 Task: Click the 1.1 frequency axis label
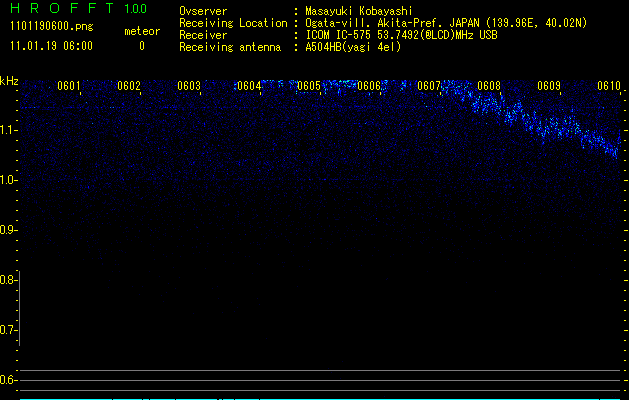click(x=8, y=130)
